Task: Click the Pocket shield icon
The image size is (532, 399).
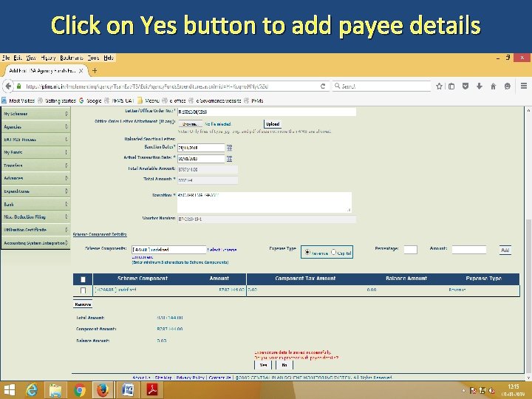Action: click(465, 86)
